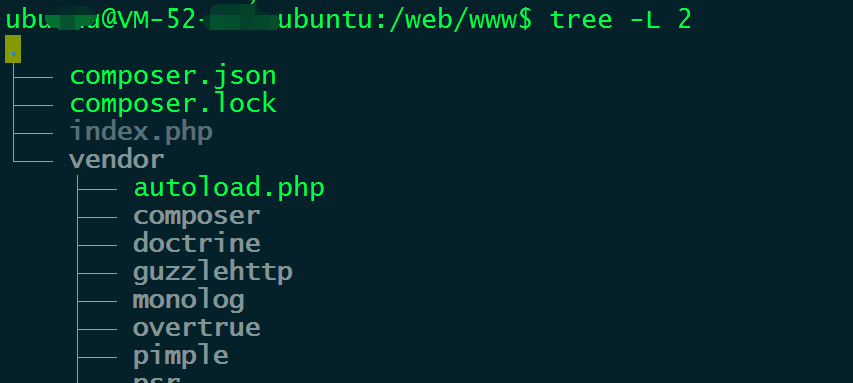This screenshot has width=853, height=383.
Task: Select the overtrue directory entry
Action: click(196, 328)
